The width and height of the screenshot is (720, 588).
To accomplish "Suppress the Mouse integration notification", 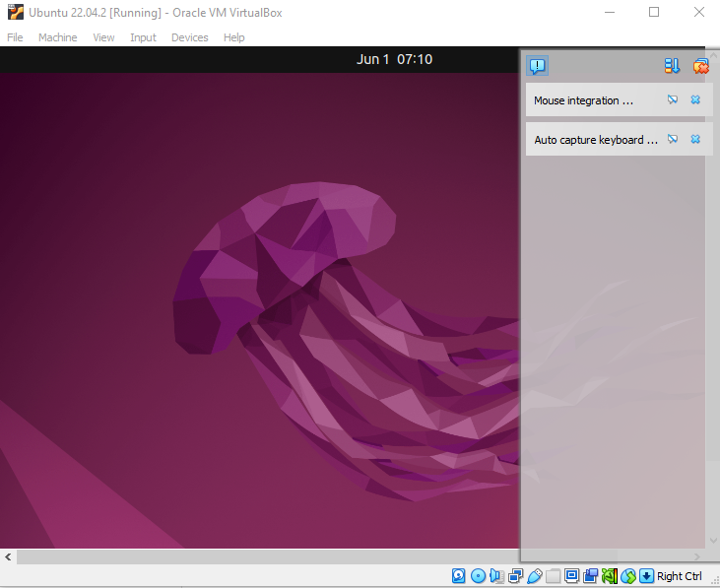I will [673, 99].
